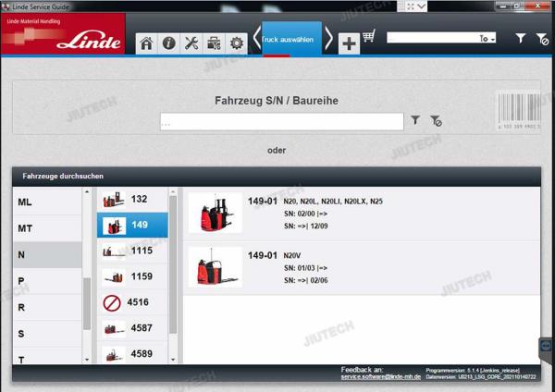Select category MT
The width and height of the screenshot is (555, 392).
pyautogui.click(x=47, y=228)
